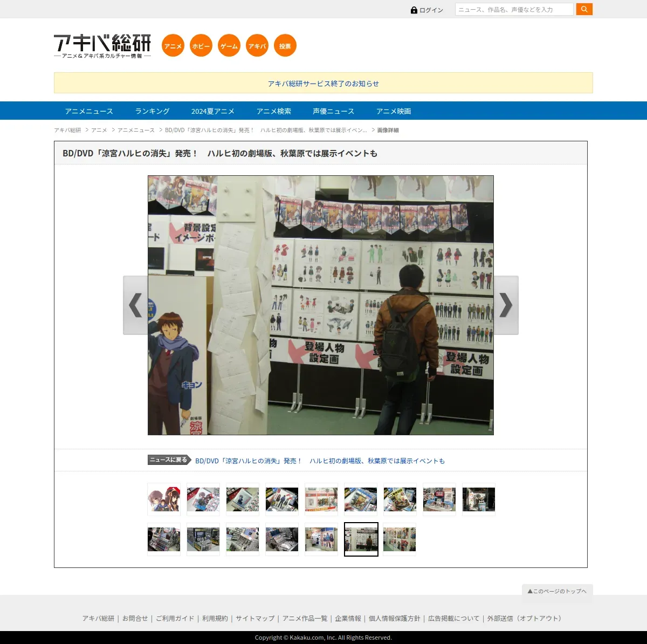Select the highlighted current thumbnail
The width and height of the screenshot is (647, 644).
pyautogui.click(x=361, y=539)
